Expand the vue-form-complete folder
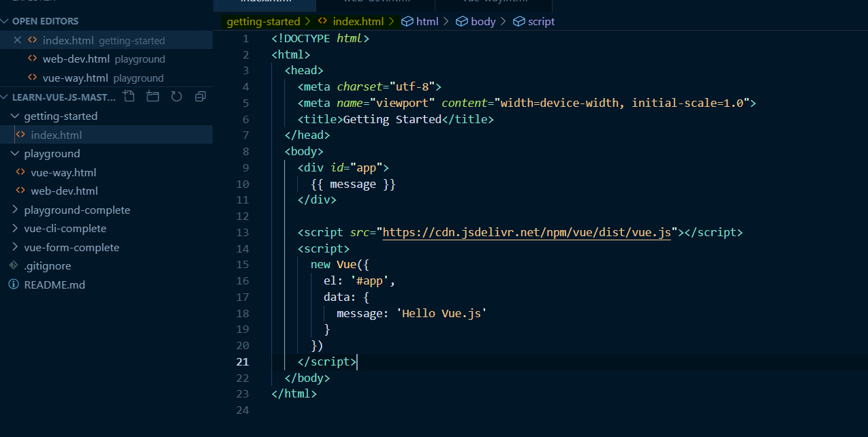Viewport: 868px width, 437px height. pyautogui.click(x=16, y=247)
